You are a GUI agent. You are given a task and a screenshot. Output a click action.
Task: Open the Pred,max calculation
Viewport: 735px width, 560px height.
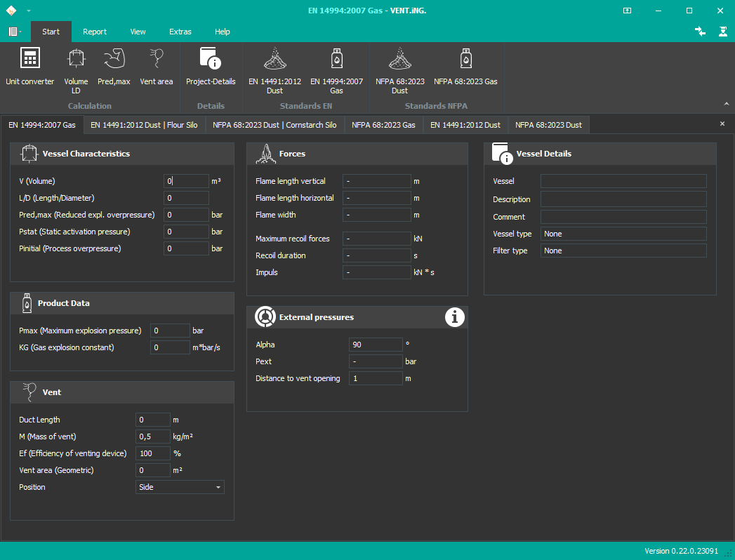(x=114, y=69)
